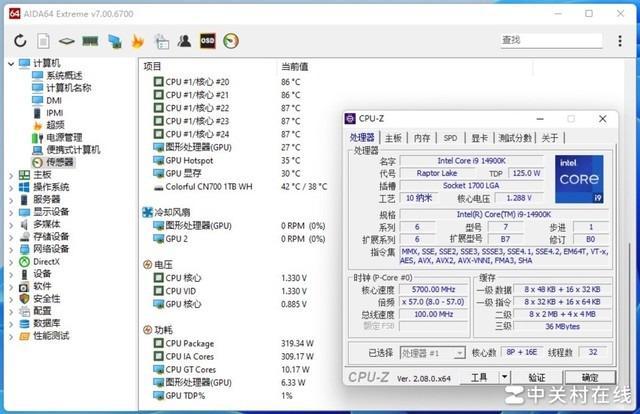The height and width of the screenshot is (414, 640).
Task: Click the 当前值 column header
Action: pyautogui.click(x=295, y=67)
